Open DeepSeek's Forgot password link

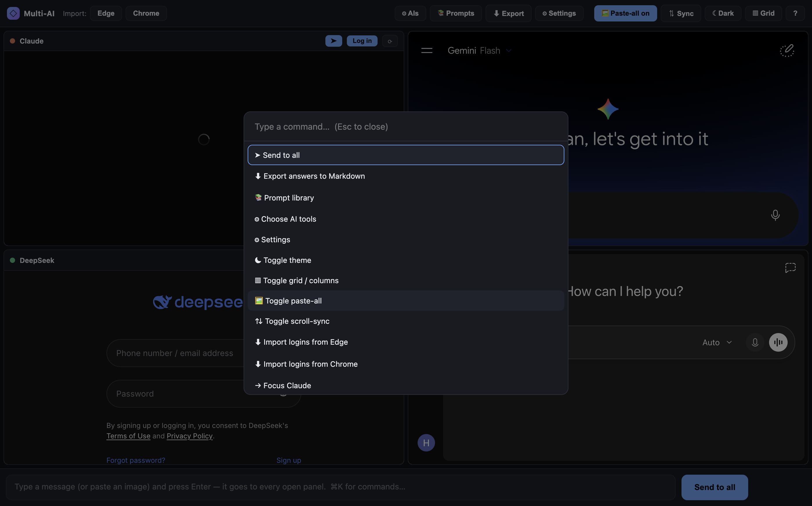coord(136,460)
